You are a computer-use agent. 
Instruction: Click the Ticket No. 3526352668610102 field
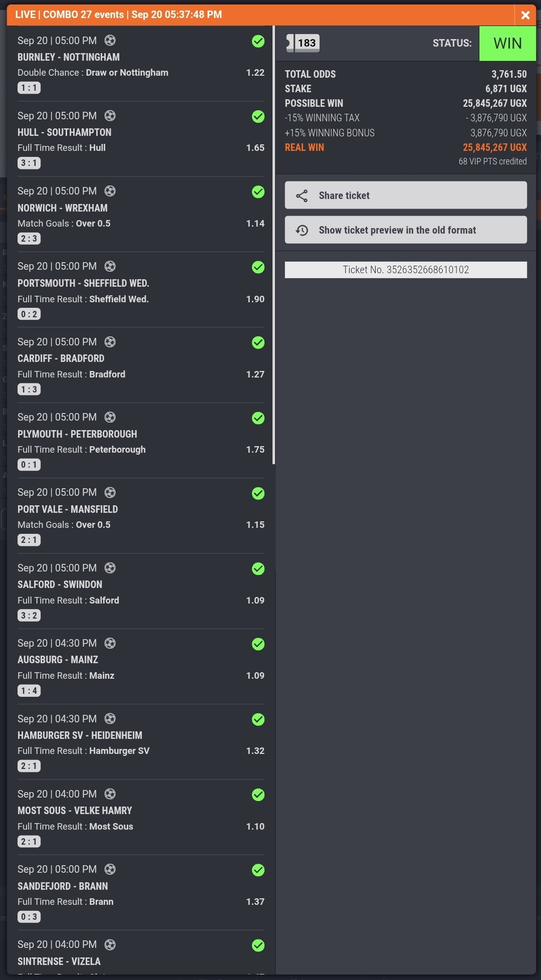click(x=405, y=270)
